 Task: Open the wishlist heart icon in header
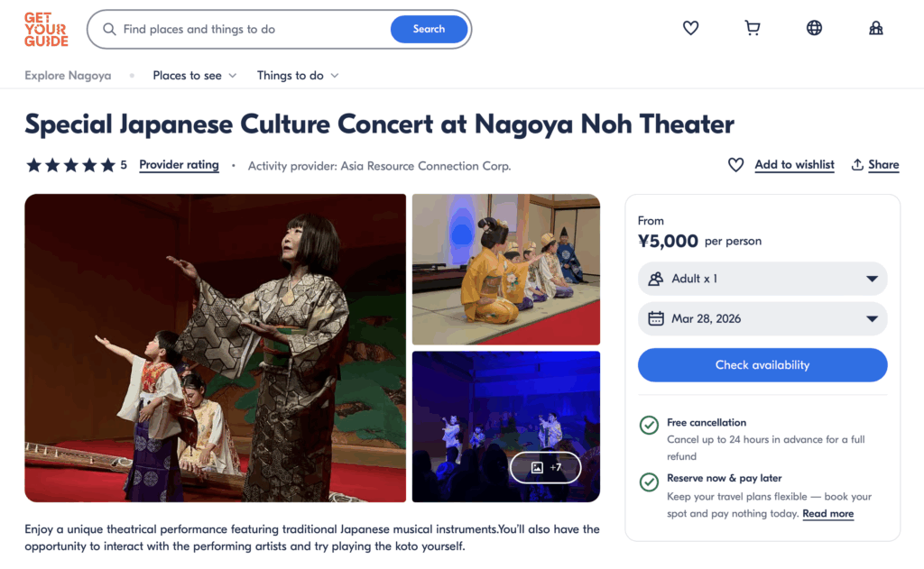690,29
